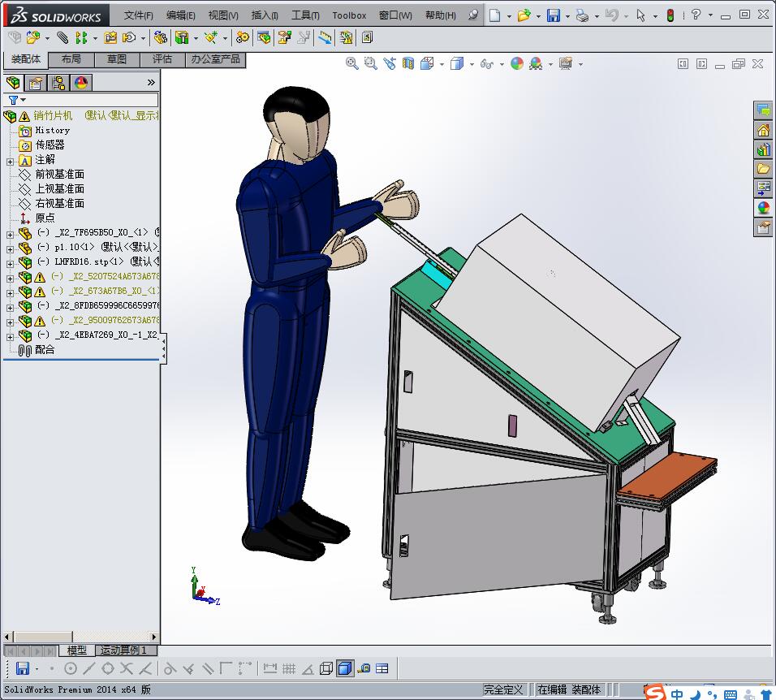Select the 前视基准面 plane in tree
Image resolution: width=776 pixels, height=700 pixels.
59,175
